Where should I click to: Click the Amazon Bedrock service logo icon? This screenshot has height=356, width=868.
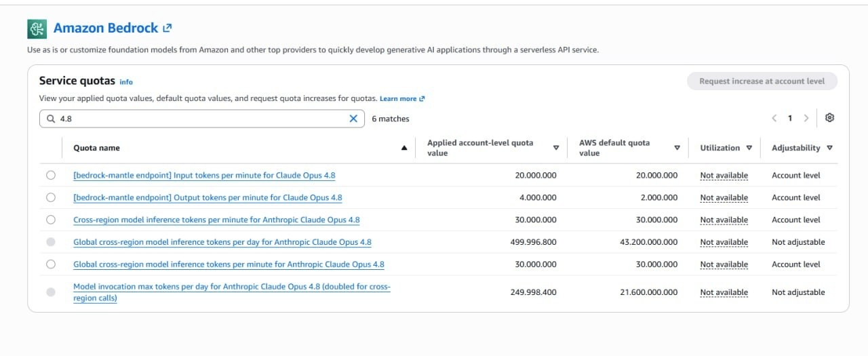tap(37, 28)
